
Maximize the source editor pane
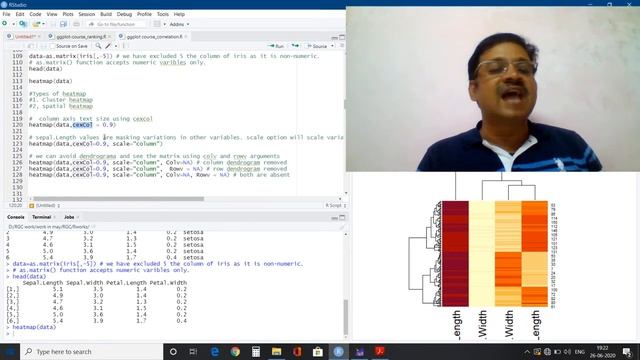[342, 37]
